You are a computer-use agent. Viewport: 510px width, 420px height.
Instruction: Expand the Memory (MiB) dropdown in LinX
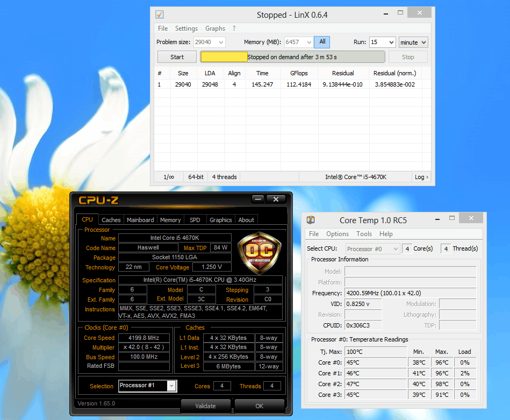click(x=309, y=42)
